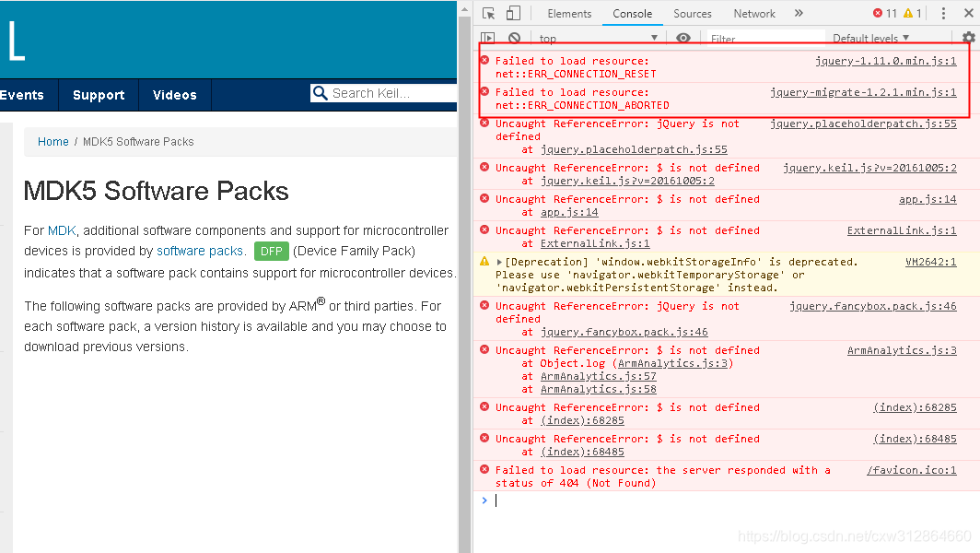The width and height of the screenshot is (980, 553).
Task: Toggle the console sidebar icon
Action: tap(488, 38)
